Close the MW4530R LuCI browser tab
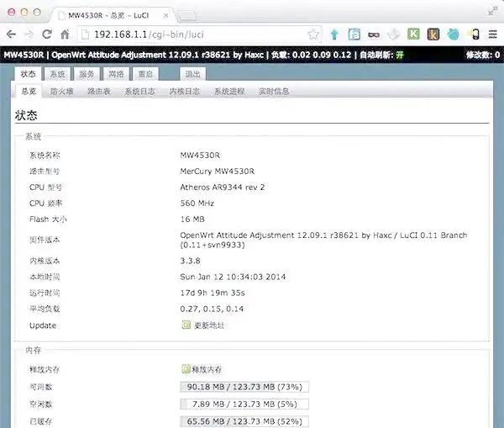This screenshot has width=504, height=428. point(165,15)
